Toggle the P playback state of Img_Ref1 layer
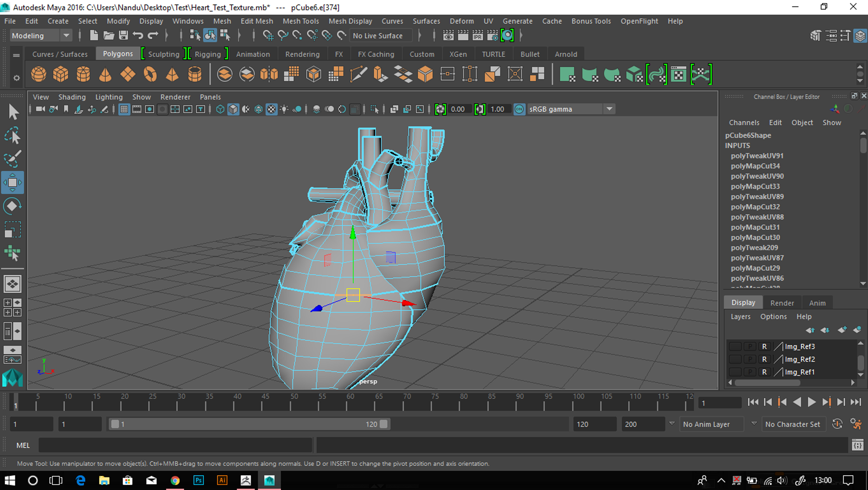868x490 pixels. pyautogui.click(x=750, y=372)
